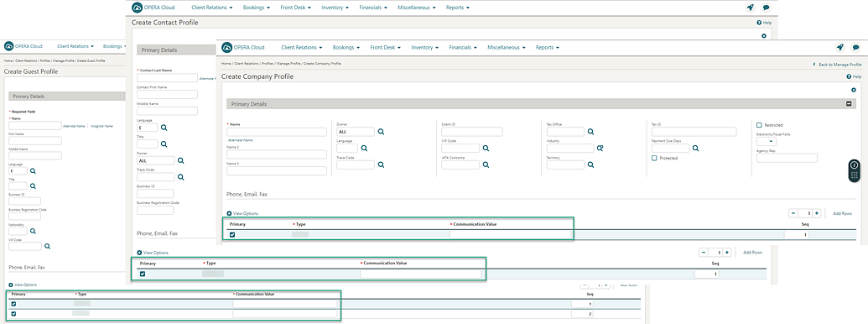Click the Name field in Company Profile
This screenshot has height=324, width=868.
point(277,132)
